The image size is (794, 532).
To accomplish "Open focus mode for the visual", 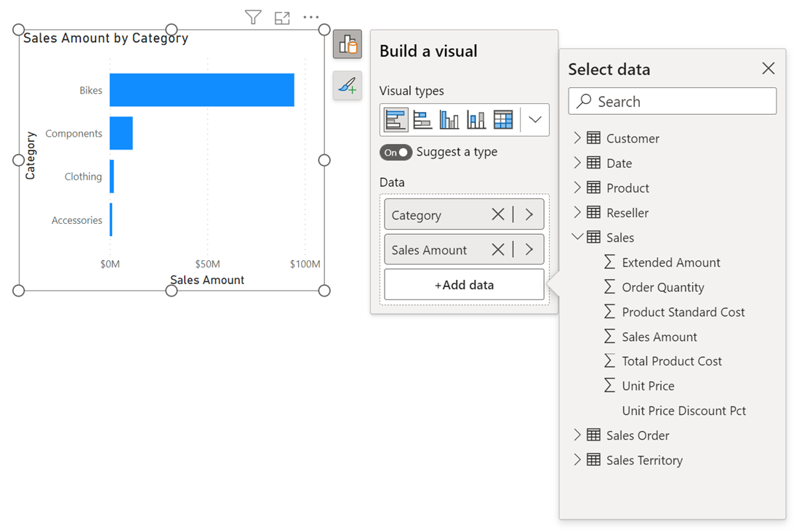I will tap(282, 17).
